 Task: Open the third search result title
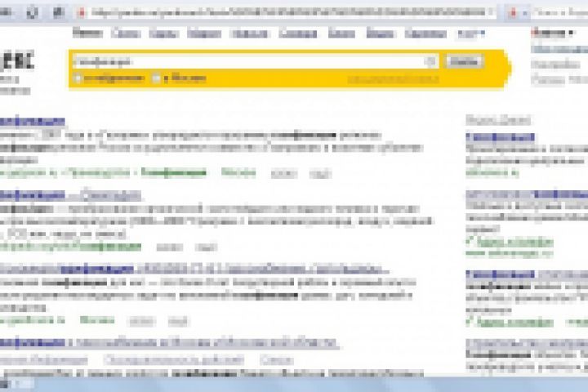pyautogui.click(x=194, y=269)
